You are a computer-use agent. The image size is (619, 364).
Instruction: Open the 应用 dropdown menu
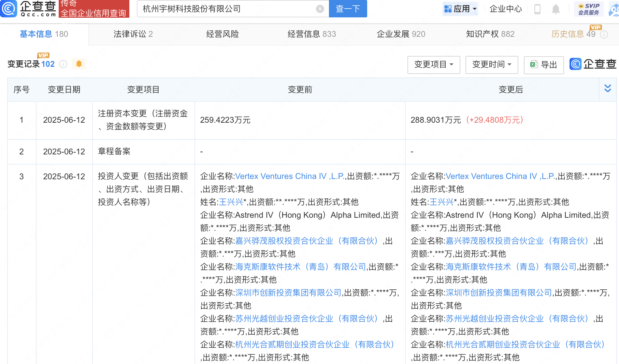point(460,9)
